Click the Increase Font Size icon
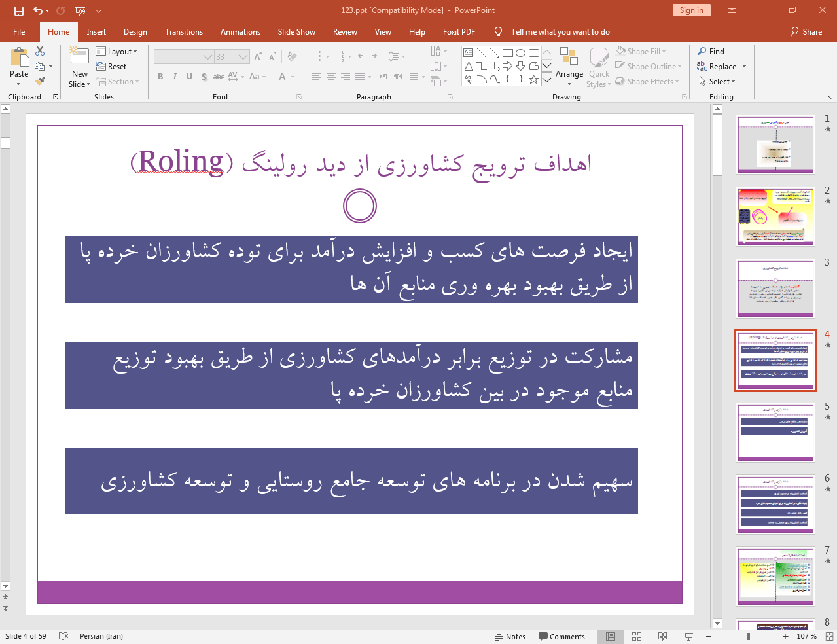This screenshot has height=644, width=837. point(258,57)
